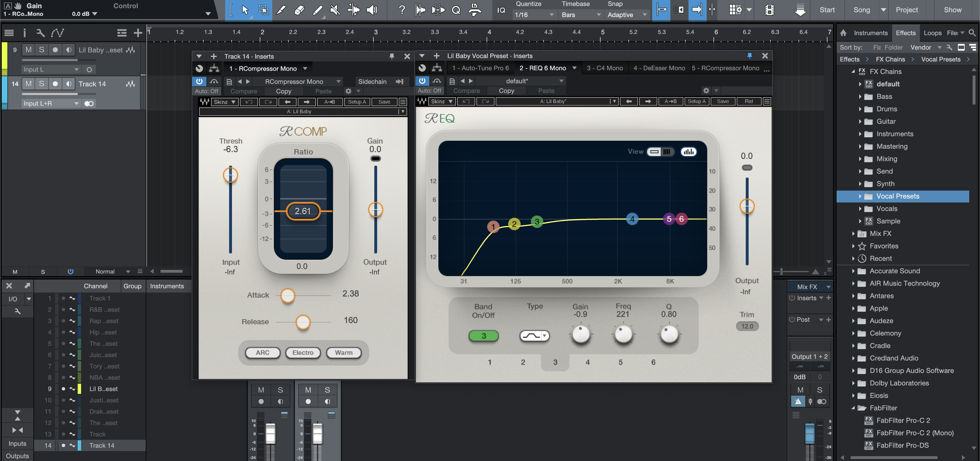
Task: Select the Arrow tool in toolbar
Action: pyautogui.click(x=245, y=10)
